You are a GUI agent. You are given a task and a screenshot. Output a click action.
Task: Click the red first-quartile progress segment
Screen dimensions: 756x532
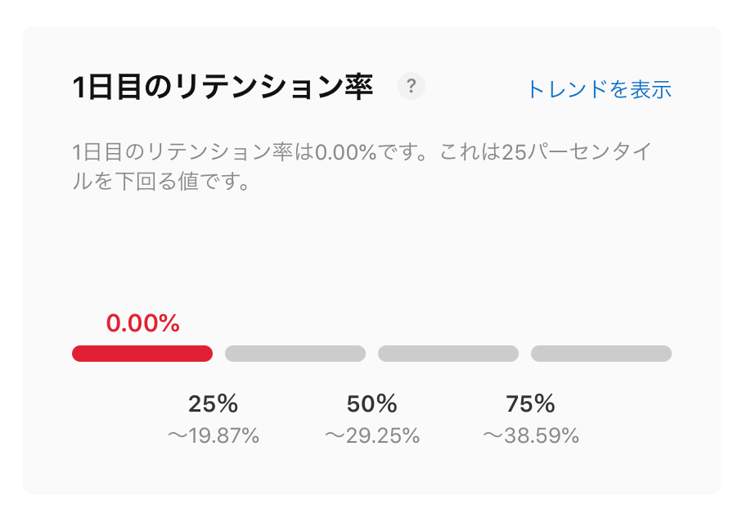click(x=142, y=354)
